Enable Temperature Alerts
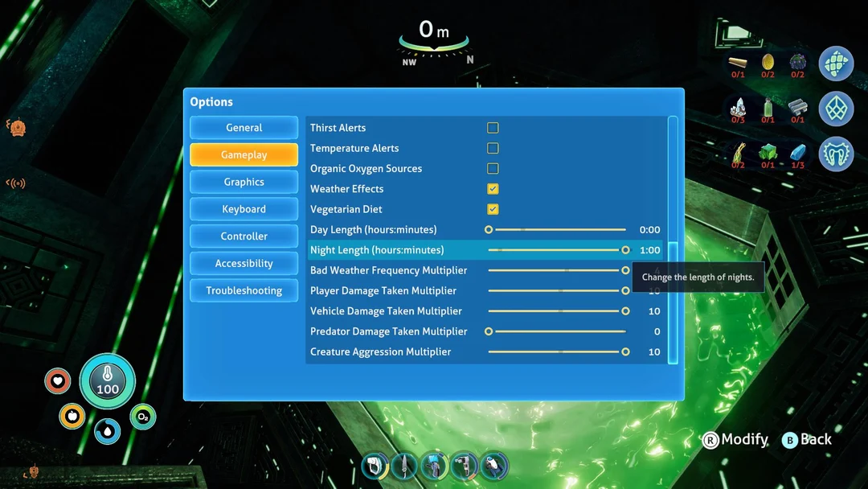 click(x=493, y=148)
